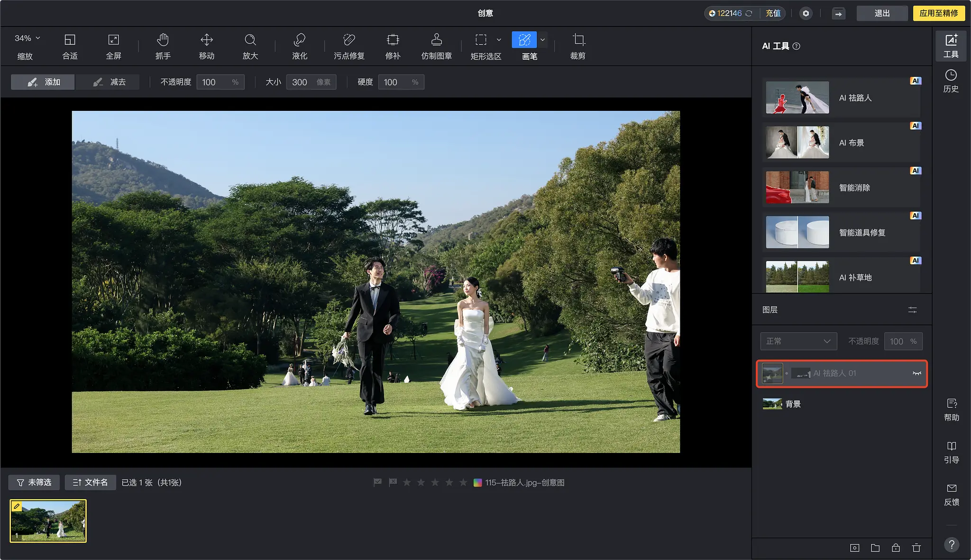Switch brush mode to 添加

pos(43,82)
